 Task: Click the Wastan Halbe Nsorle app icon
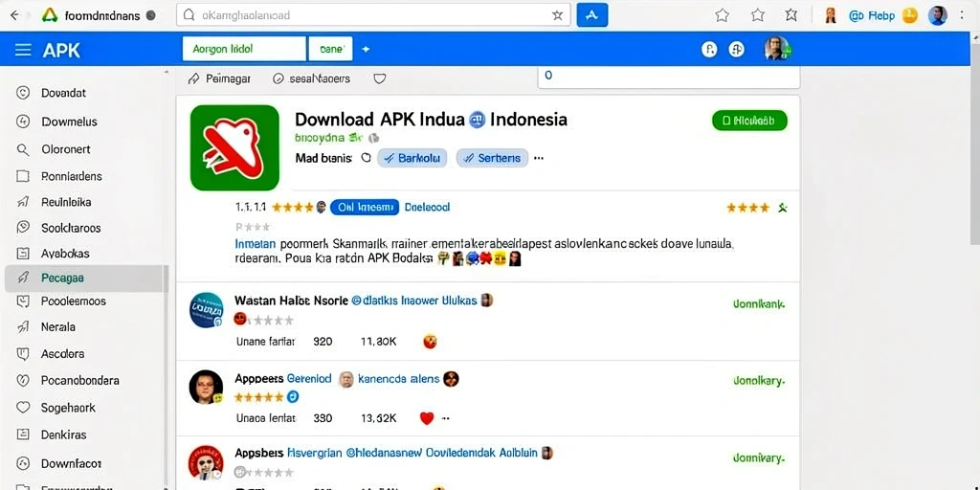[207, 310]
